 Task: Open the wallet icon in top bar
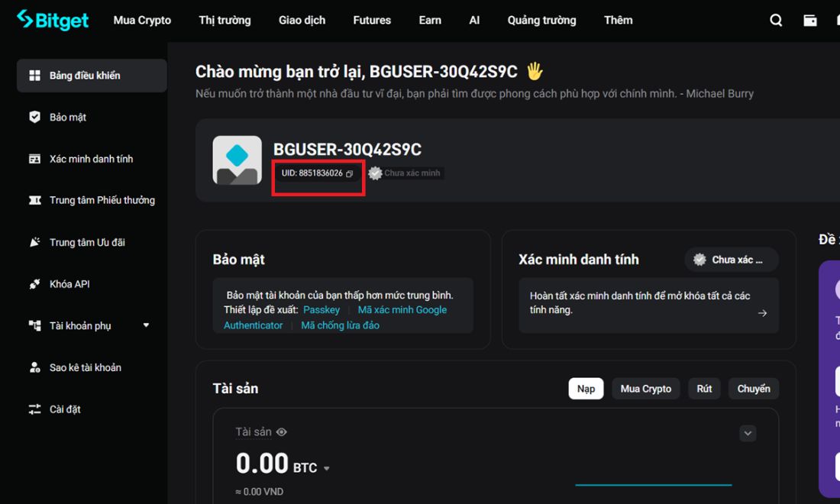pos(810,21)
